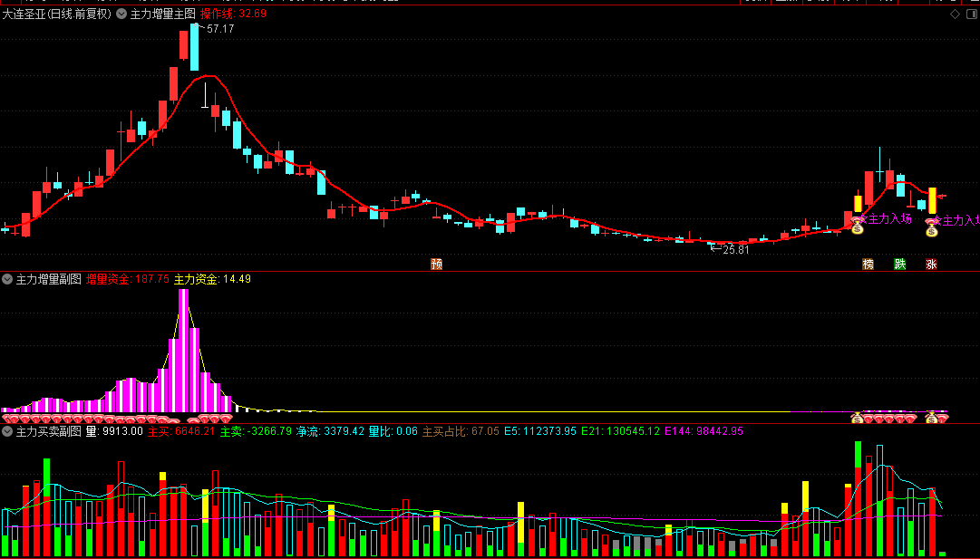Click the red 涨 marker label

[x=932, y=265]
